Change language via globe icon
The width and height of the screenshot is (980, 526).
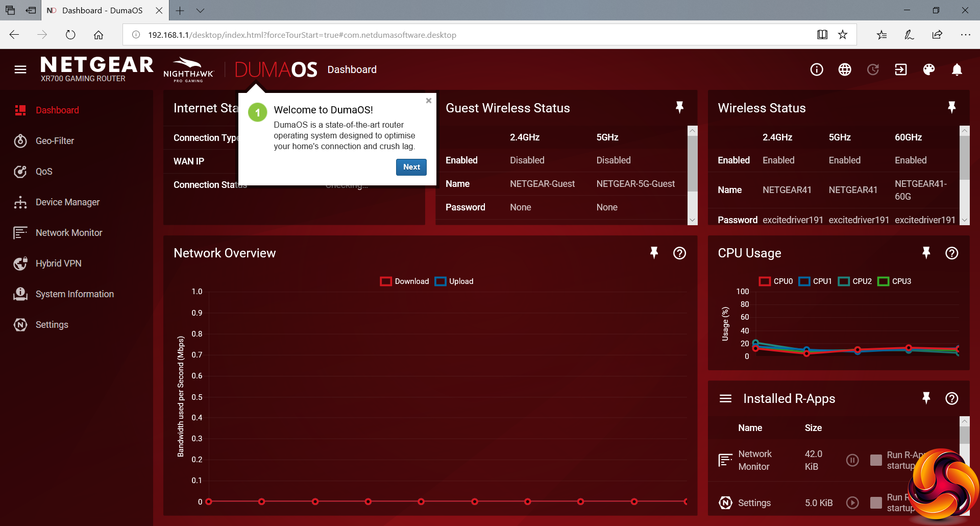pos(845,69)
